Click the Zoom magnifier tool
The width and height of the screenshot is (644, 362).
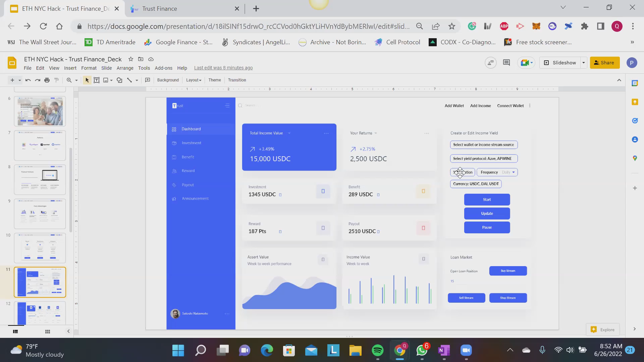69,80
